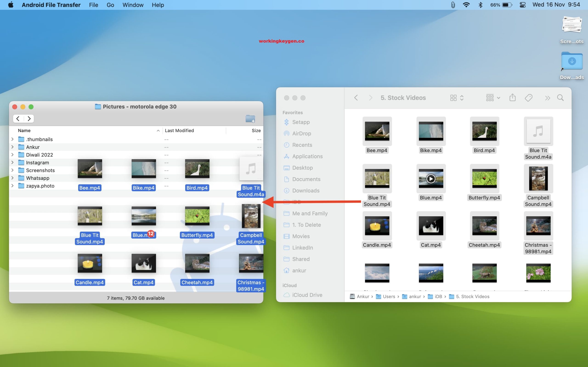Viewport: 588px width, 367px height.
Task: Open the Go menu
Action: (110, 5)
